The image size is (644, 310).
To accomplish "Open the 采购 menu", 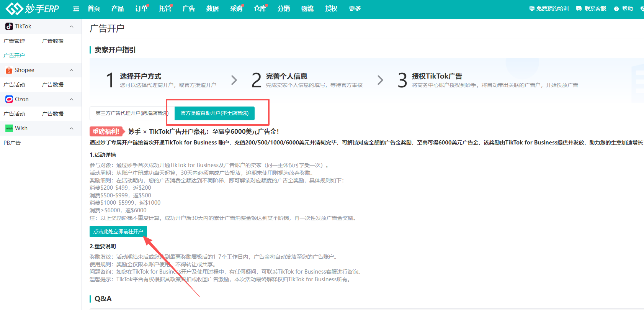I will point(236,9).
